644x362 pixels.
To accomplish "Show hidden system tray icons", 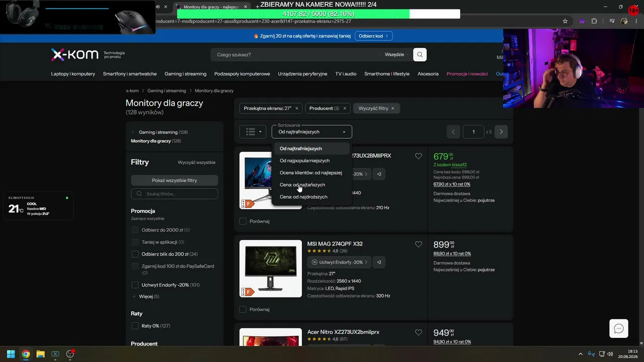I will click(581, 354).
